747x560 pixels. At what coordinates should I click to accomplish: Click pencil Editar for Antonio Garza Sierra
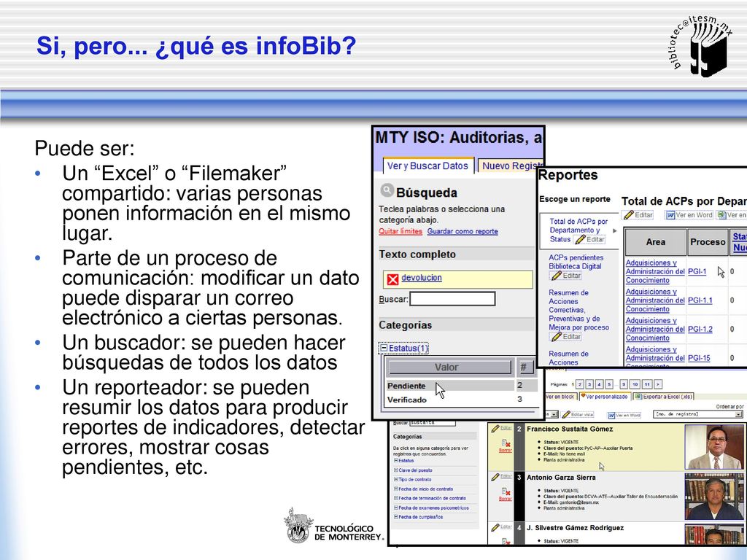(501, 477)
